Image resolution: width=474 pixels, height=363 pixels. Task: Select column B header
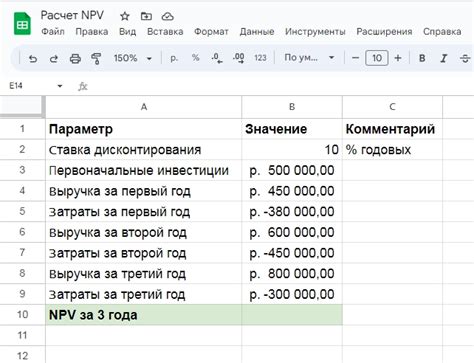(x=292, y=107)
